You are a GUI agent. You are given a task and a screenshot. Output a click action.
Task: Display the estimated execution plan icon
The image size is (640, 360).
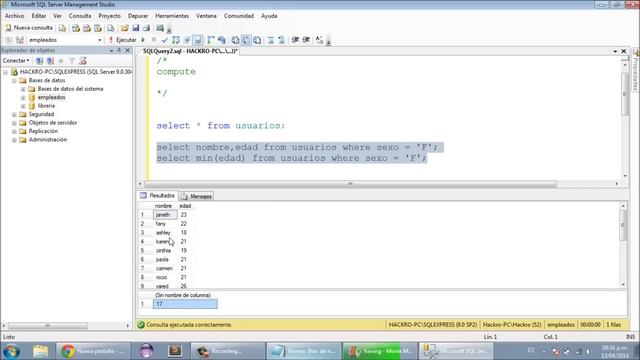tap(176, 40)
